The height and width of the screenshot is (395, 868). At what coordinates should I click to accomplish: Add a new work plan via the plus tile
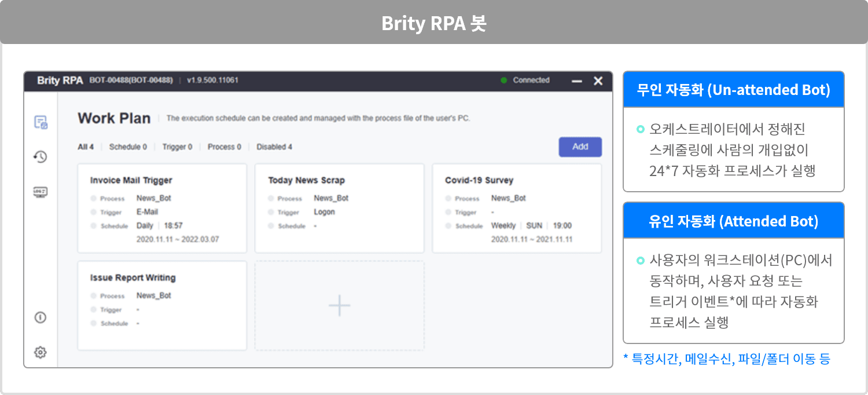(339, 305)
